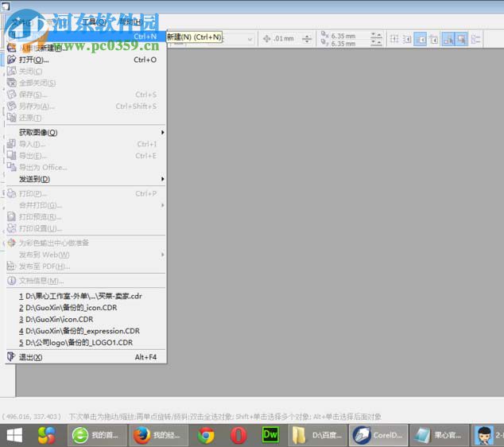
Task: Select 全部关闭(S) menu entry
Action: pyautogui.click(x=86, y=83)
